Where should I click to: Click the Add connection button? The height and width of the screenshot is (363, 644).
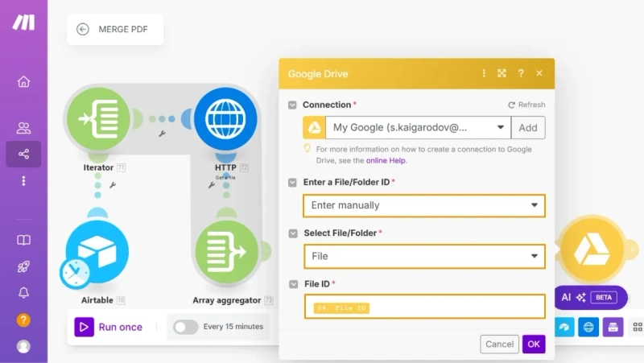528,128
